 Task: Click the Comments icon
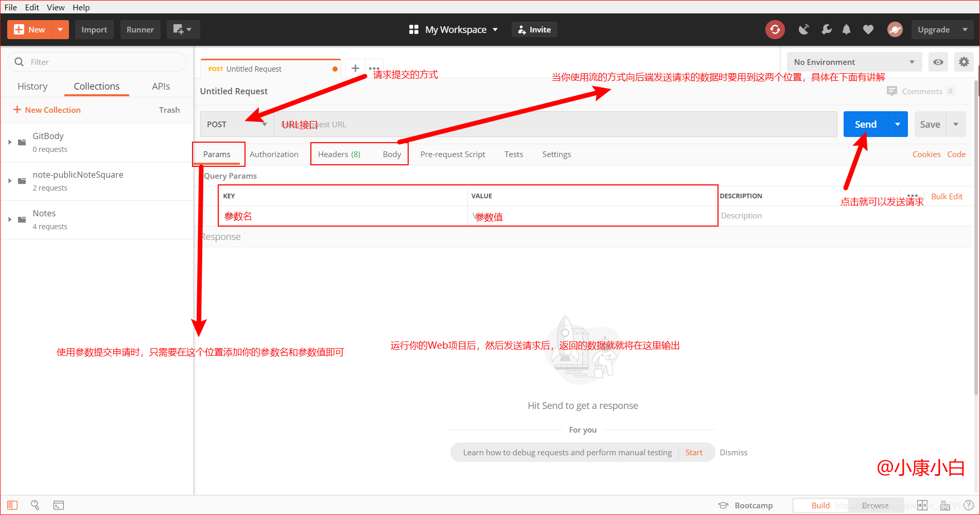[892, 91]
